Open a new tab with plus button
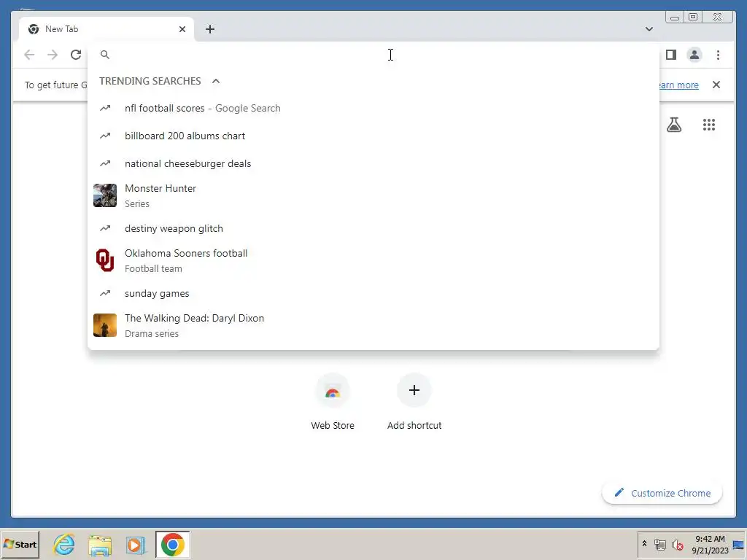The image size is (747, 560). point(210,29)
